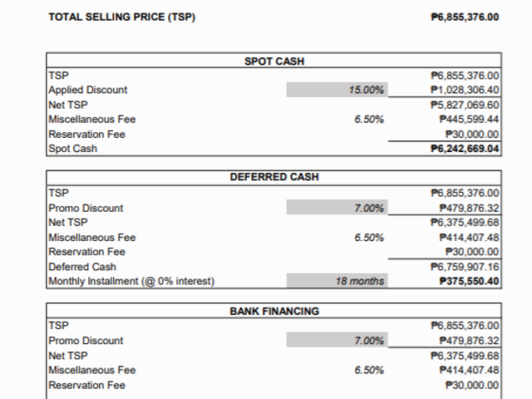This screenshot has height=399, width=532.
Task: Click the Spot Cash Net TSP value ₱5,827,069.60
Action: (465, 105)
